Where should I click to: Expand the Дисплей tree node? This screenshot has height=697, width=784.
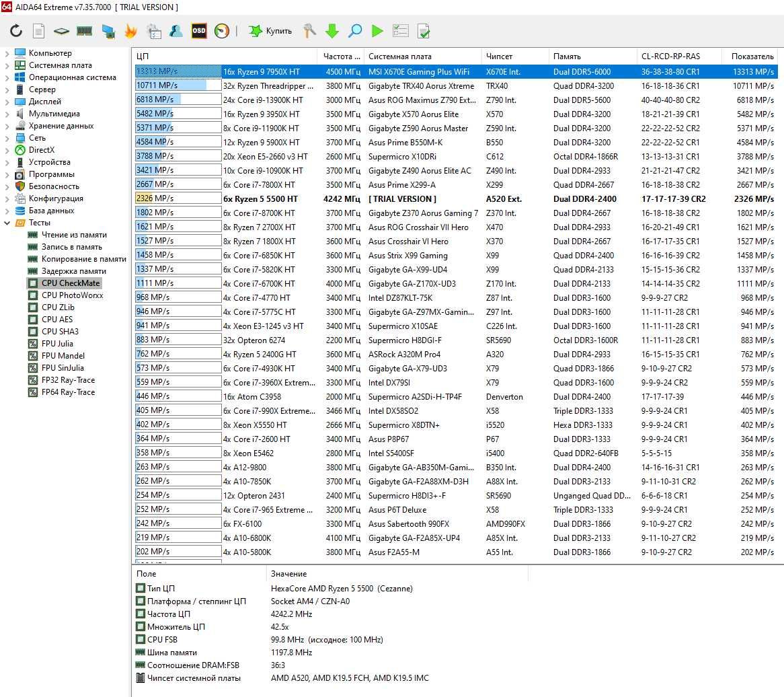tap(7, 102)
